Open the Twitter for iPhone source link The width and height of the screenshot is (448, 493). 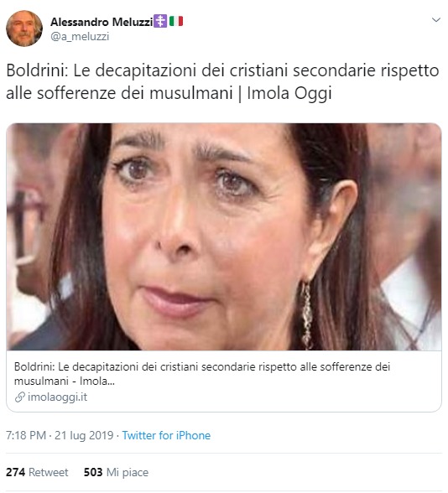166,435
